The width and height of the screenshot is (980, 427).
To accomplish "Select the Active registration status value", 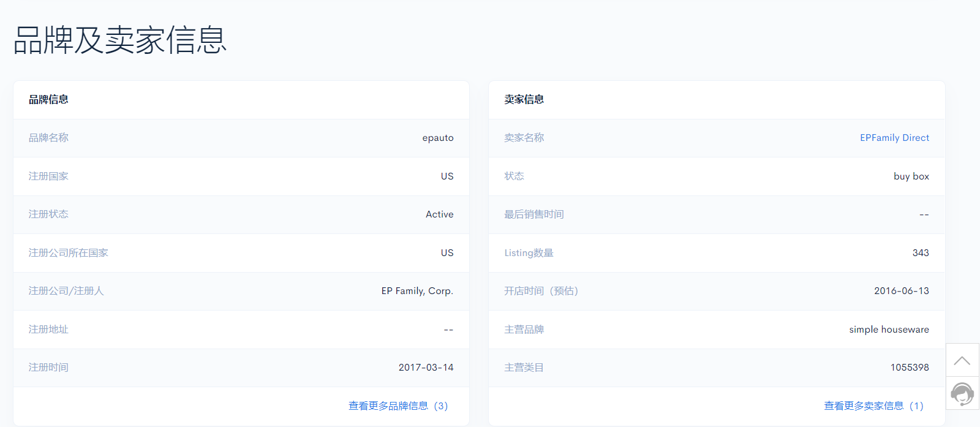I will tap(440, 214).
